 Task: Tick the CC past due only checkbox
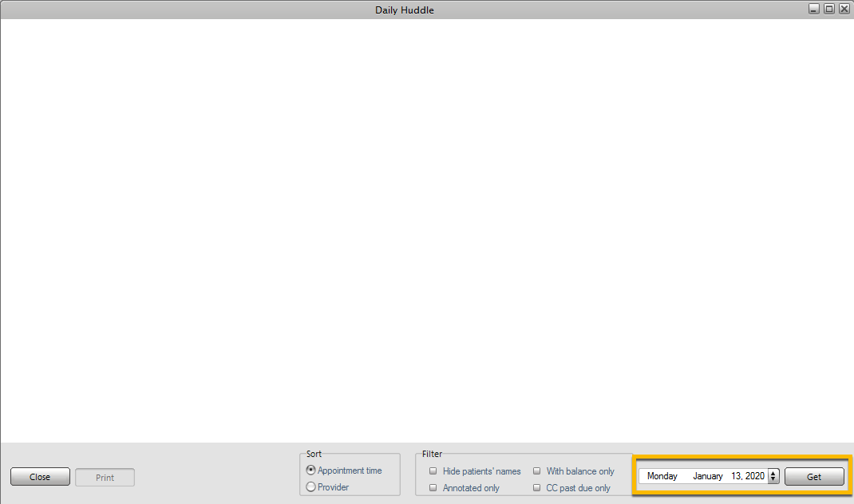[x=537, y=488]
